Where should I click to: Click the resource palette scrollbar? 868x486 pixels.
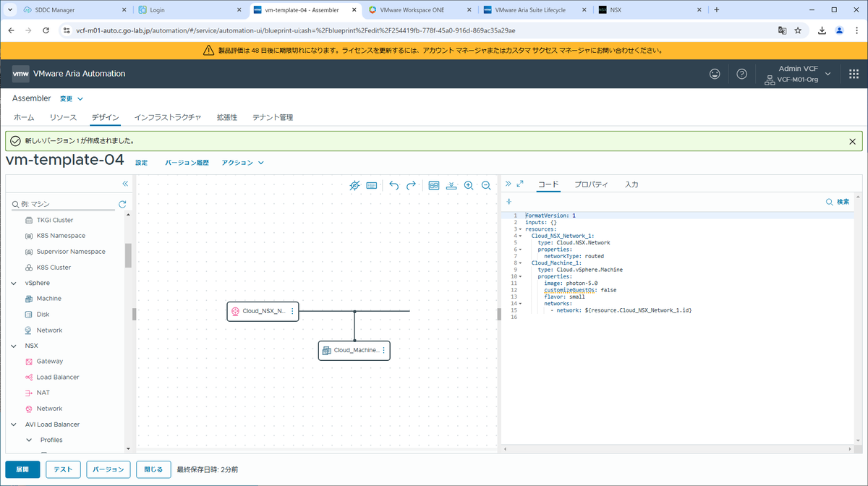(x=129, y=256)
